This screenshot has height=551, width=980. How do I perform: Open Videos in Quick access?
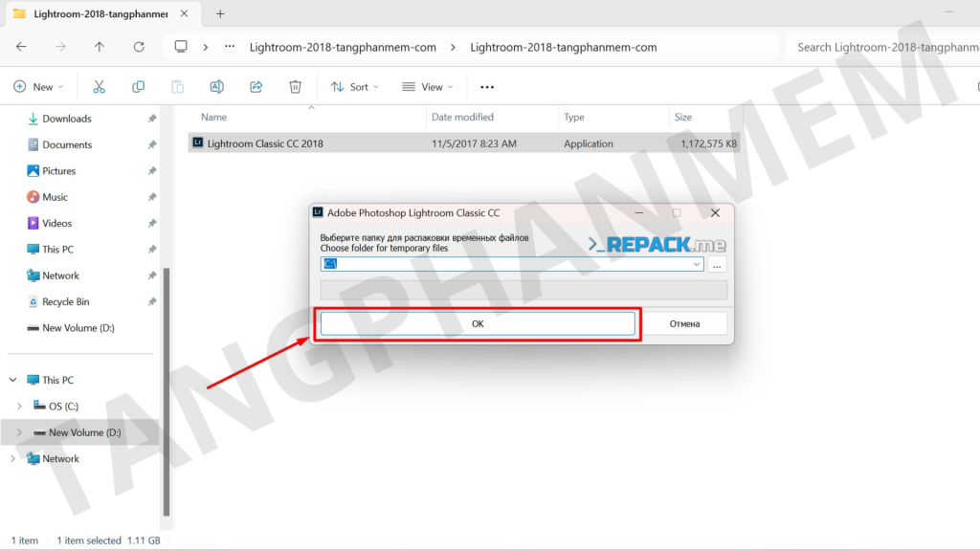coord(56,223)
